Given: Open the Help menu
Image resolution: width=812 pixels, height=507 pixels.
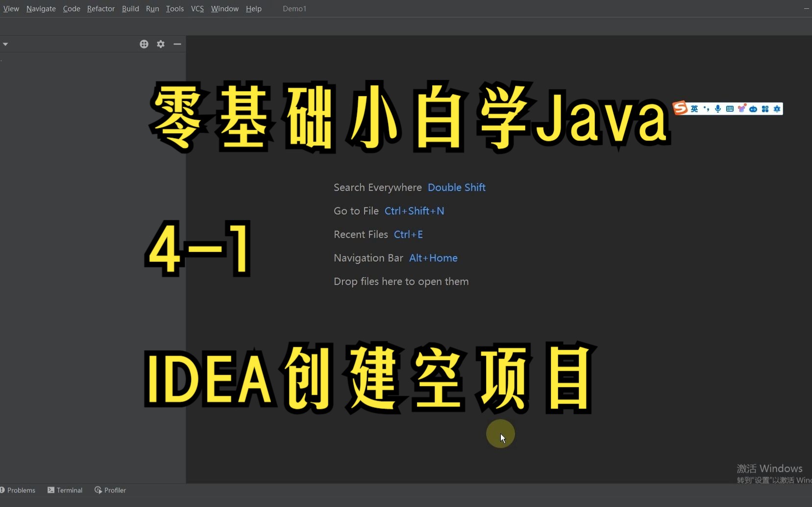Looking at the screenshot, I should click(x=254, y=9).
